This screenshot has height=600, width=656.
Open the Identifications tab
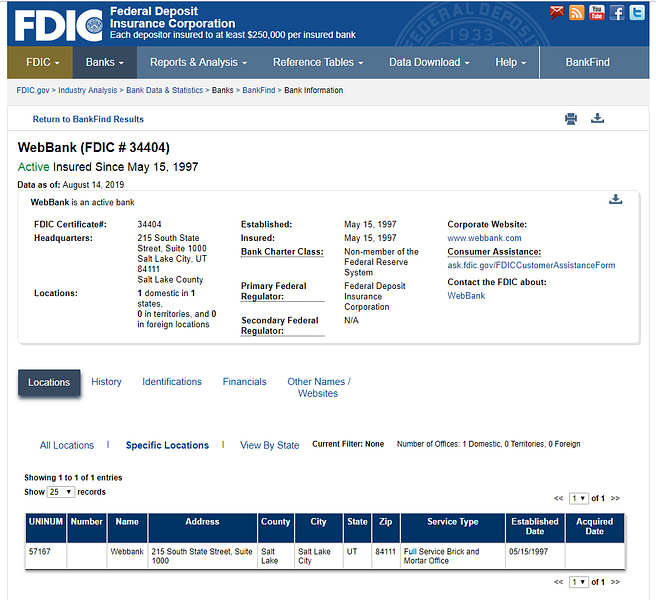pyautogui.click(x=172, y=382)
